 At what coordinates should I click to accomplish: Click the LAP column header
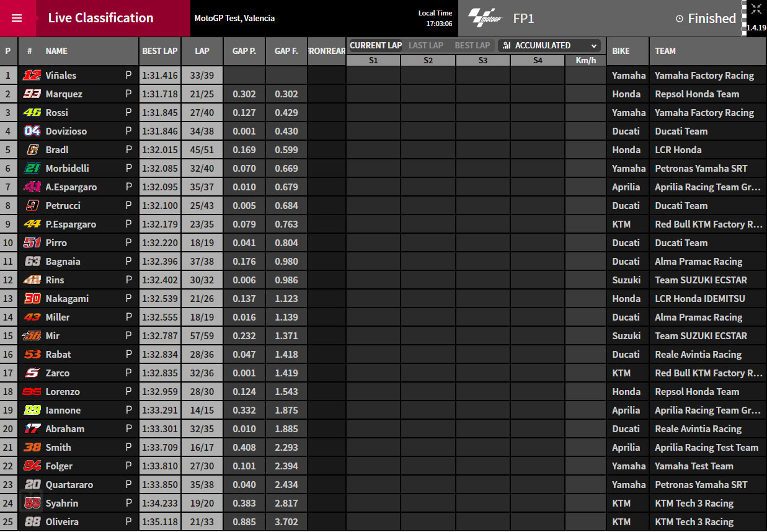click(202, 51)
